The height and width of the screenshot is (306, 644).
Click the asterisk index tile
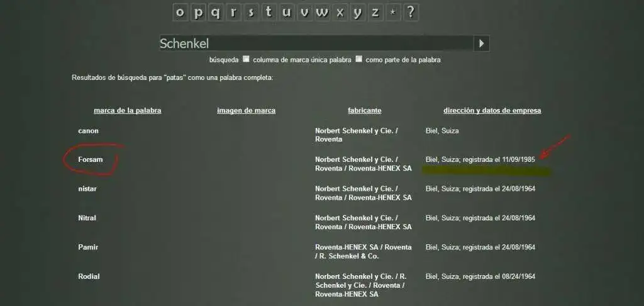coord(392,13)
